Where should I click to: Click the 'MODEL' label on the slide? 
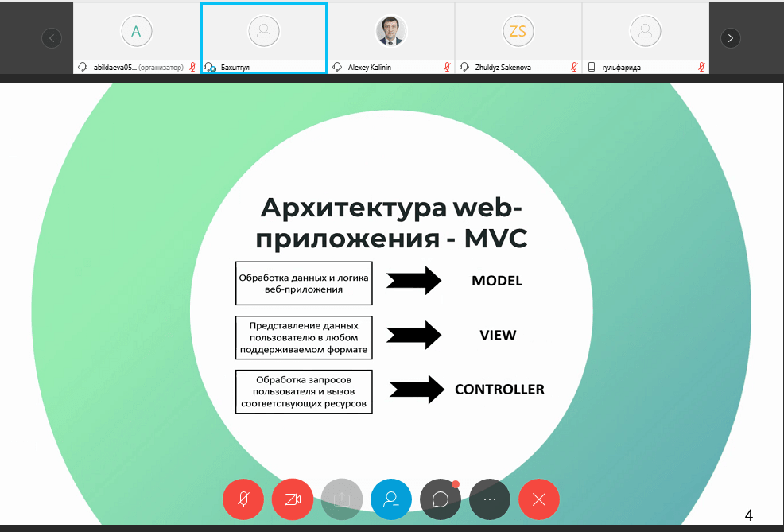coord(497,281)
